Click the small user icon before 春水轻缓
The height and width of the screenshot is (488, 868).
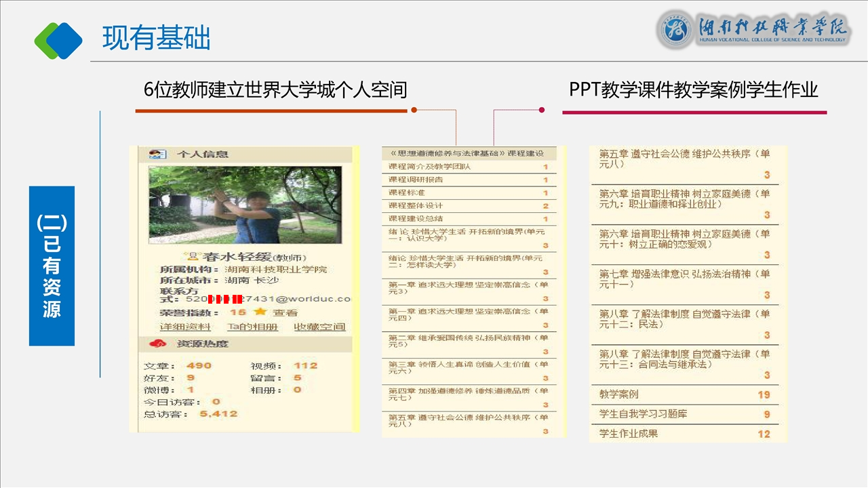click(192, 256)
